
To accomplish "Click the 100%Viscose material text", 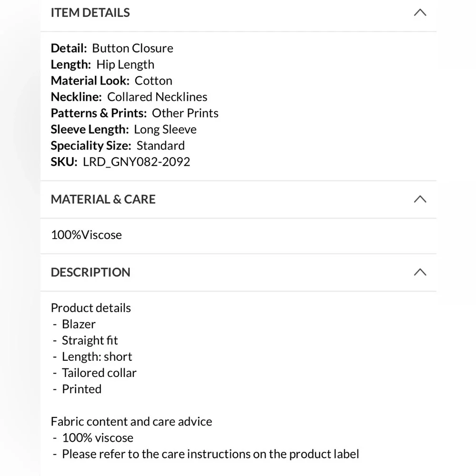I will (86, 235).
